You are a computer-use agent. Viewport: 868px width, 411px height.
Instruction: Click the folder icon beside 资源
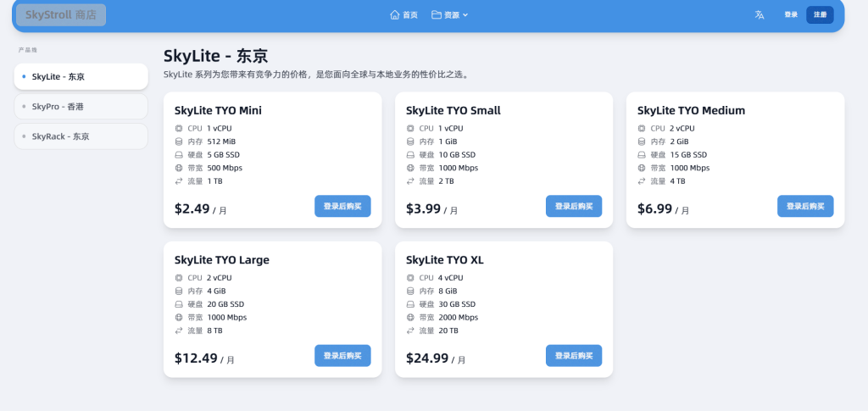tap(436, 14)
